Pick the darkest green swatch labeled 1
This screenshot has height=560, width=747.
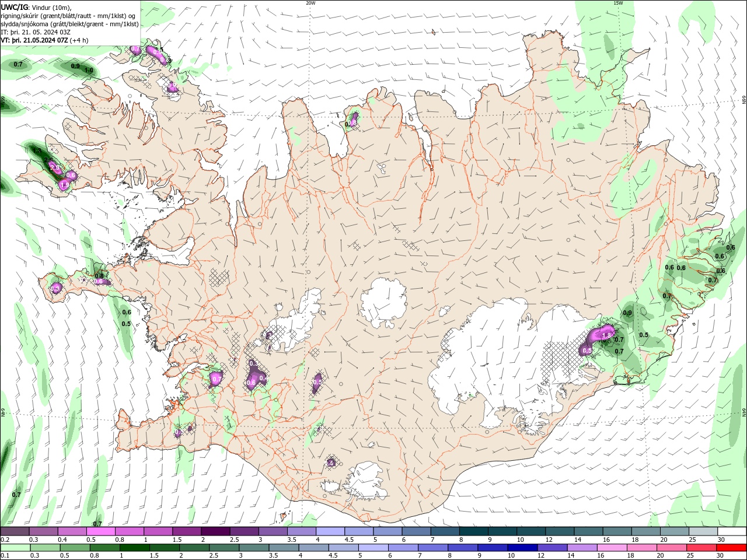tap(134, 548)
